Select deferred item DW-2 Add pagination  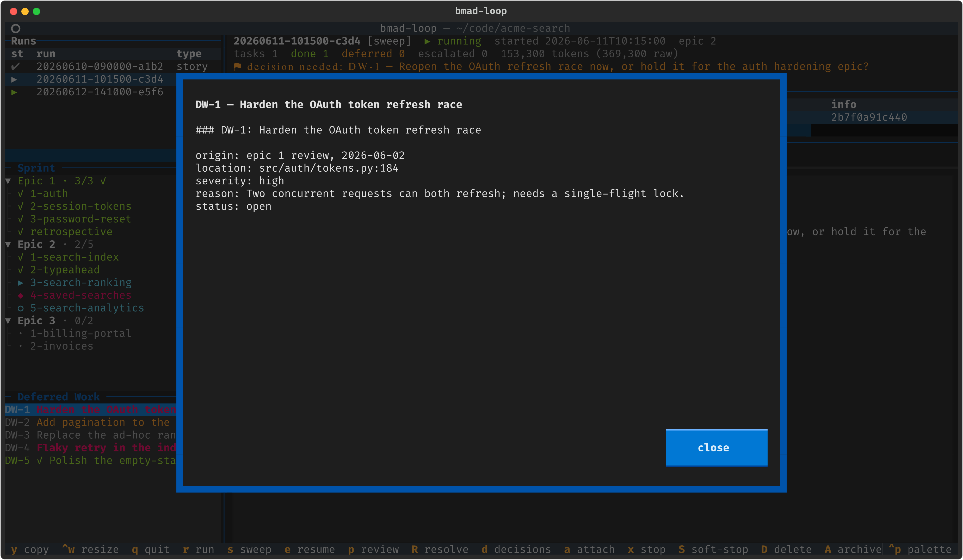point(91,422)
